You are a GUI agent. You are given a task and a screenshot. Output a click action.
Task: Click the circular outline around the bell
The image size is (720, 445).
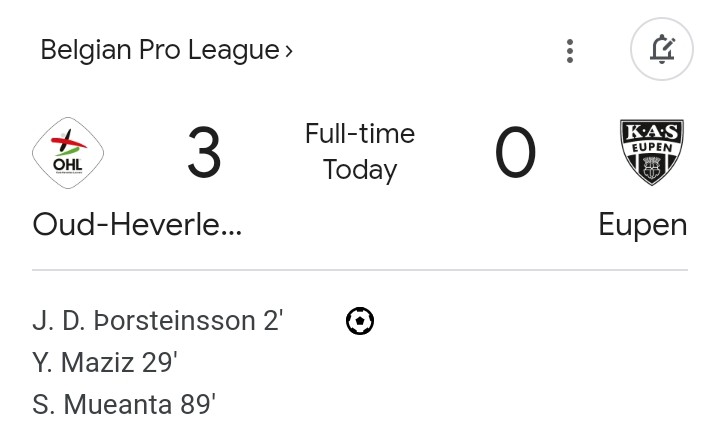[x=662, y=49]
